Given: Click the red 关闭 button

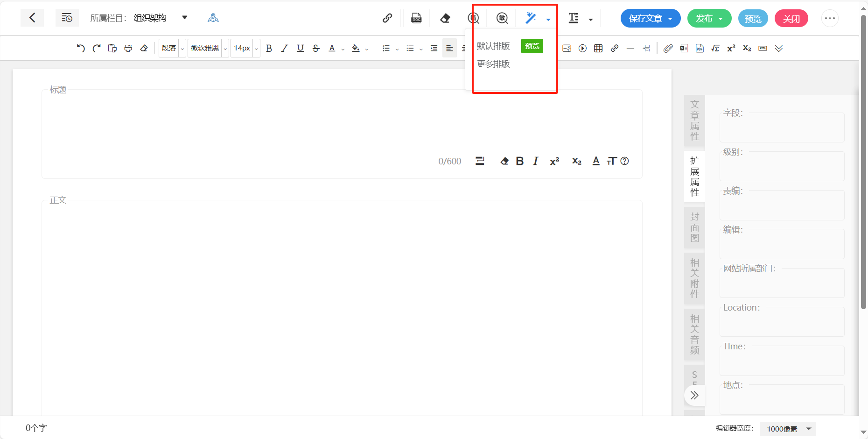Looking at the screenshot, I should 791,19.
